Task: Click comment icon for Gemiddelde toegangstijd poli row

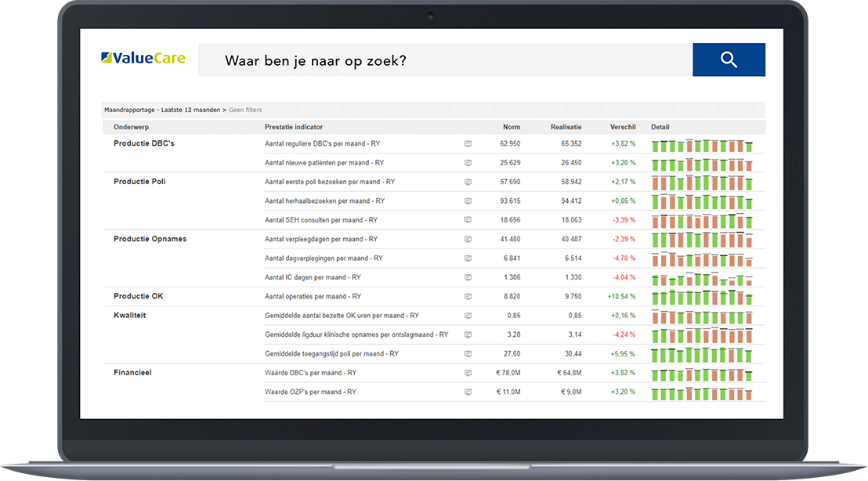Action: [468, 354]
